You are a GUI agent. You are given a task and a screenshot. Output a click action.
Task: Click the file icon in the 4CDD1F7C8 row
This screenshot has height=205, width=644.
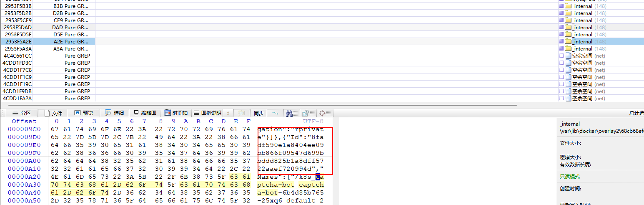click(x=568, y=70)
